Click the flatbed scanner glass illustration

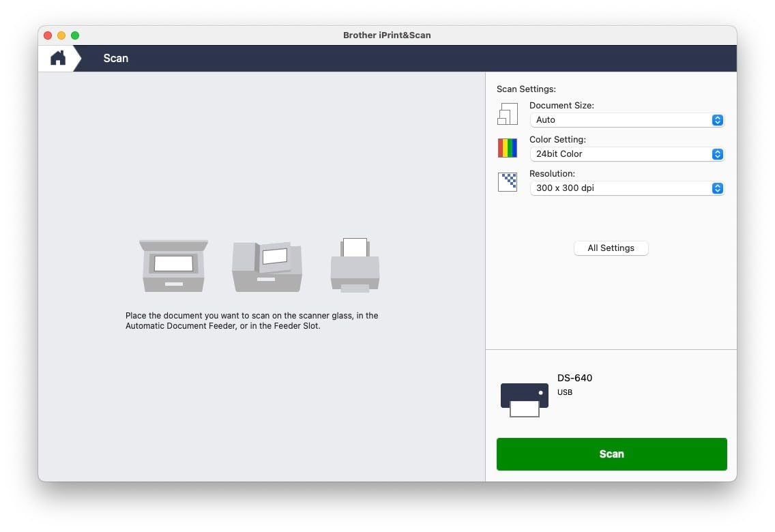[x=173, y=266]
